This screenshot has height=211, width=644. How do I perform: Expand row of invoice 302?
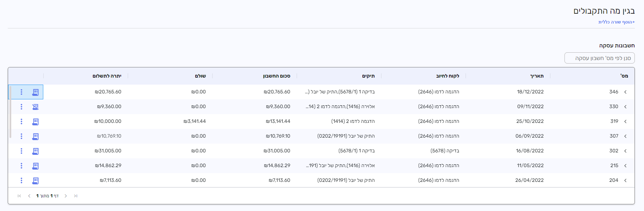pyautogui.click(x=625, y=151)
